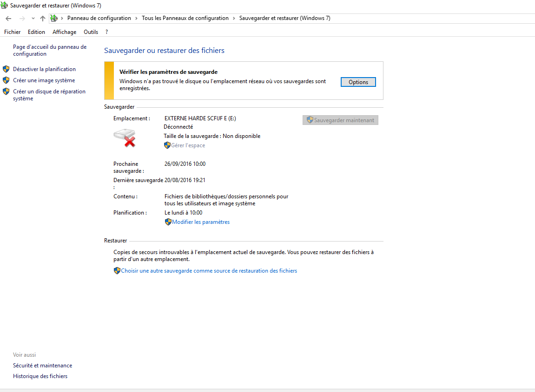Click the Back navigation arrow
Image resolution: width=535 pixels, height=392 pixels.
click(8, 19)
